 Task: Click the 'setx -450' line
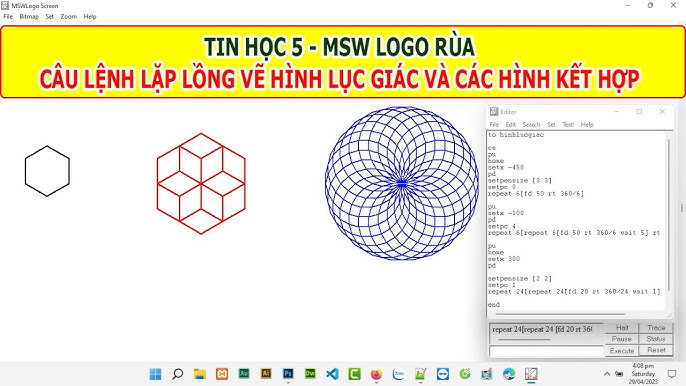click(x=506, y=168)
